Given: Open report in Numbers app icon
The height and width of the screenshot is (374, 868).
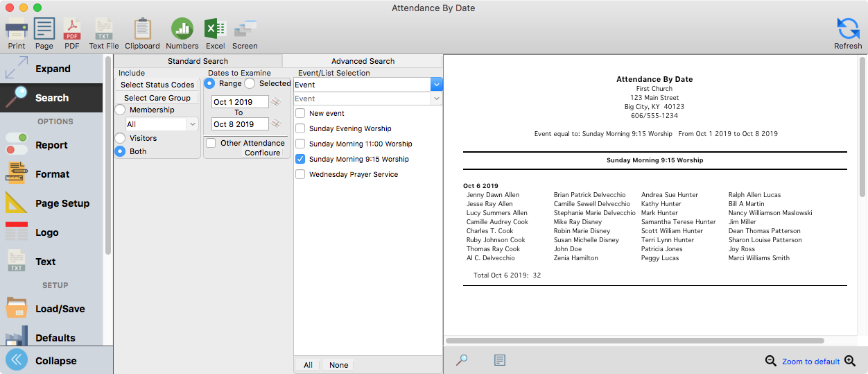Looking at the screenshot, I should point(182,29).
